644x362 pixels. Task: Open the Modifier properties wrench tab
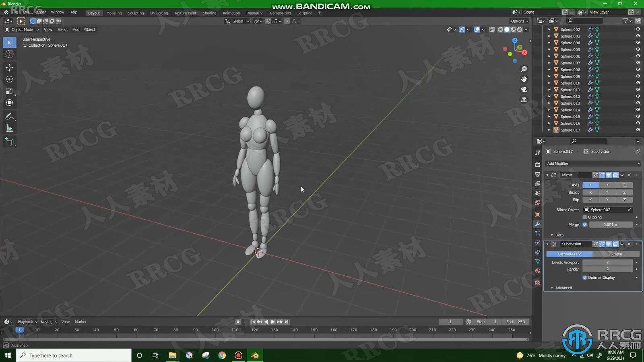coord(537,224)
